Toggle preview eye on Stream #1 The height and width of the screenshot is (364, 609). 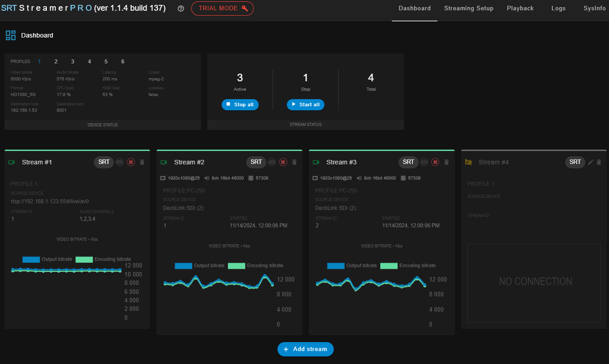tap(120, 162)
